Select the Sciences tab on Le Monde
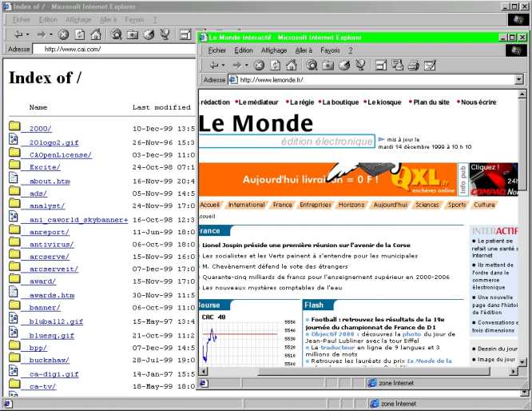532x411 pixels. (x=427, y=205)
